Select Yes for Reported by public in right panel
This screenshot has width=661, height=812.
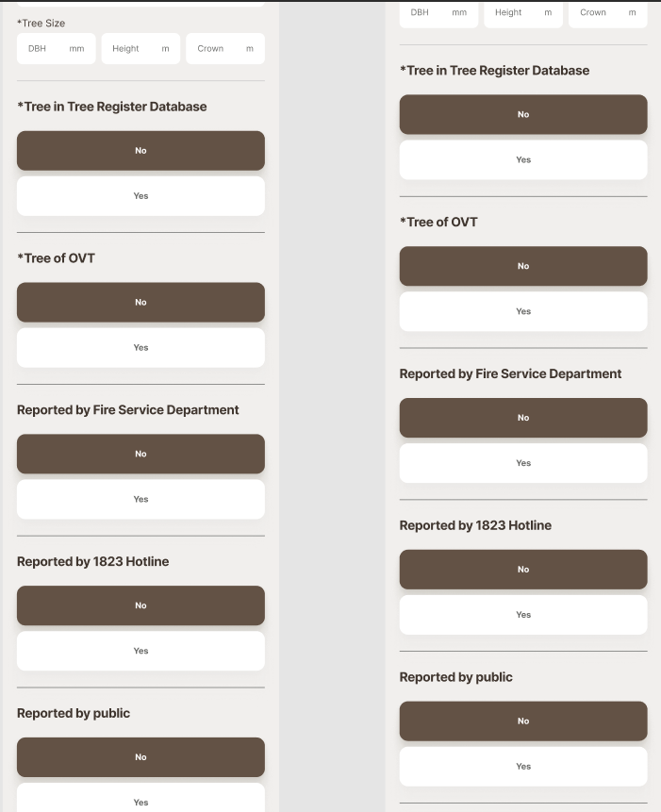[523, 767]
